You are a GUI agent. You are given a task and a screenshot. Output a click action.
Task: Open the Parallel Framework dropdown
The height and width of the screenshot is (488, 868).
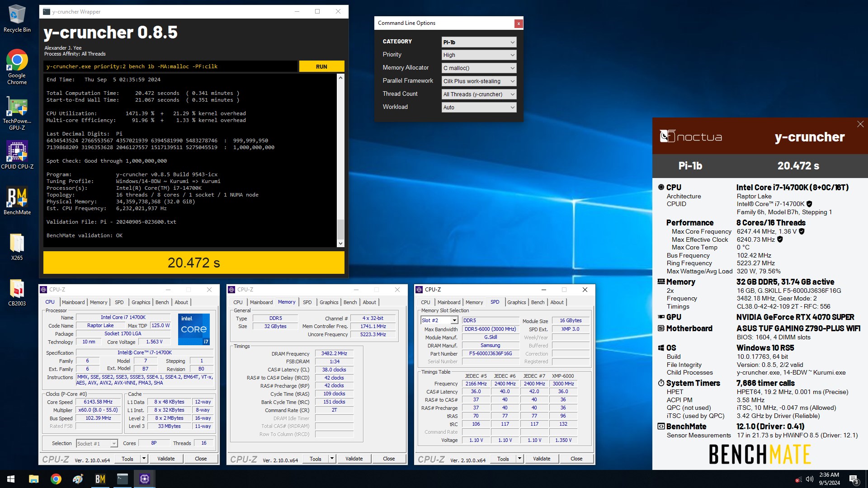pos(479,81)
